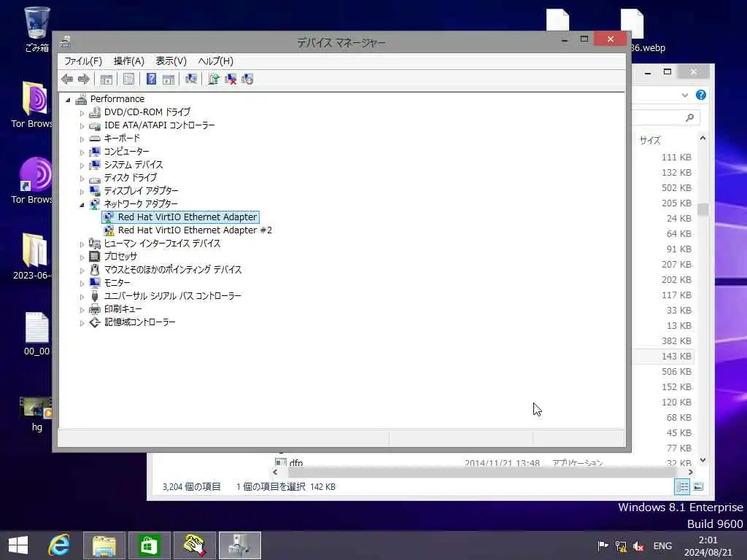Open the 表示(V) menu
Image resolution: width=747 pixels, height=560 pixels.
(171, 61)
